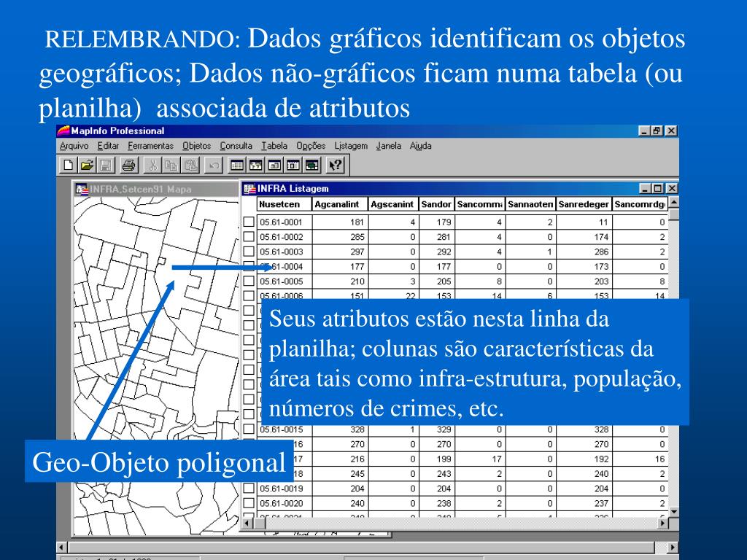This screenshot has height=560, width=747.
Task: Open the Editar menu
Action: pos(108,146)
